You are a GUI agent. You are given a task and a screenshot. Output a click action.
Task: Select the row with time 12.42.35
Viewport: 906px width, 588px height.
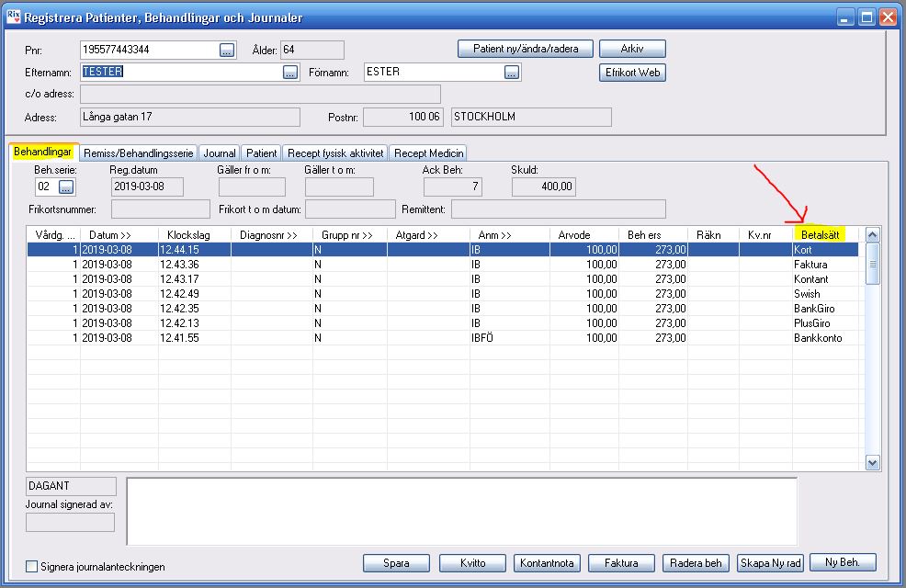(x=443, y=309)
